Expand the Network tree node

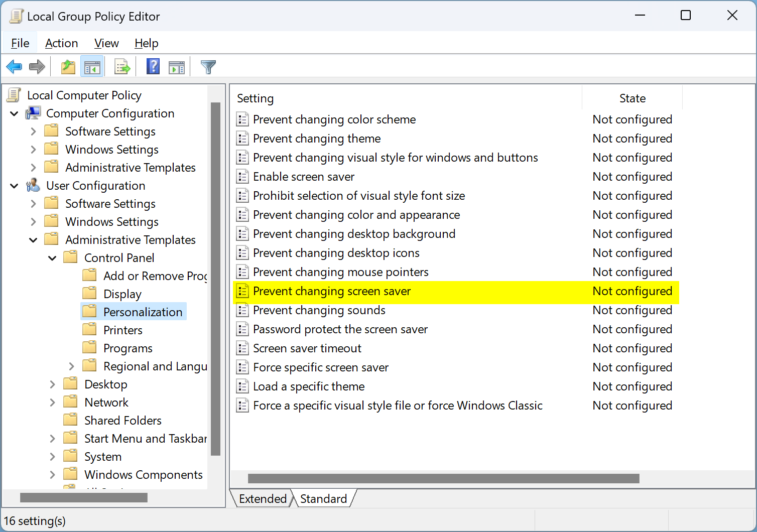pos(52,403)
